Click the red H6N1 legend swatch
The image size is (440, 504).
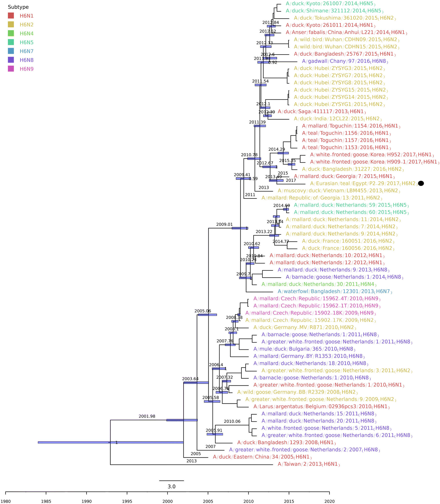pos(11,16)
